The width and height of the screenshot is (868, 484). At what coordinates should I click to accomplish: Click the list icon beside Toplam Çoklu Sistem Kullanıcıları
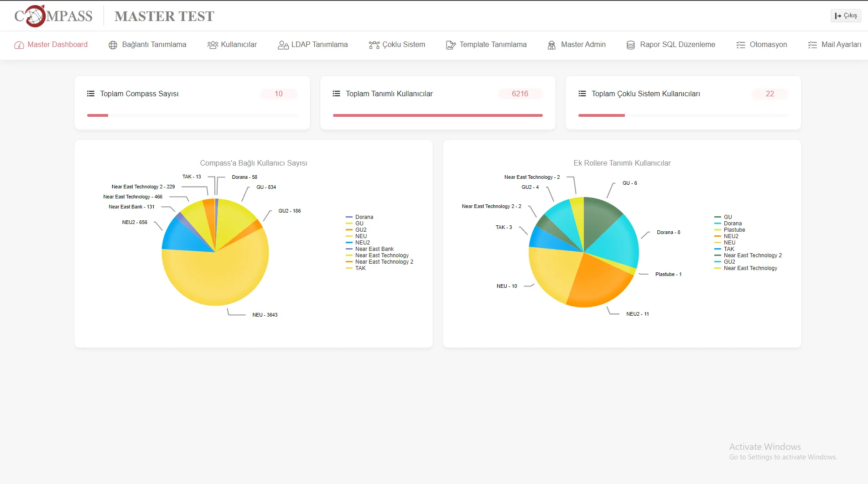[582, 94]
